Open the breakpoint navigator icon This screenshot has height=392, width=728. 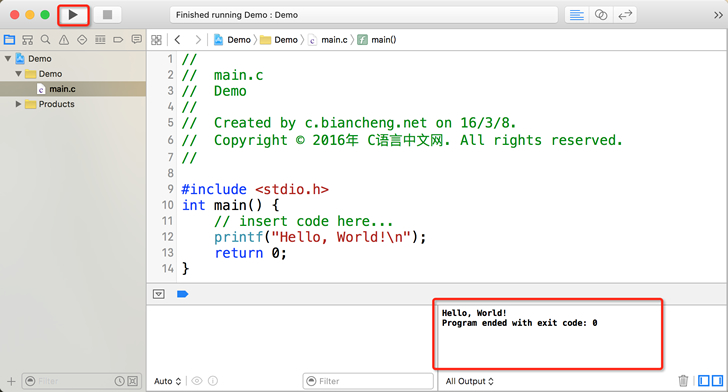118,40
